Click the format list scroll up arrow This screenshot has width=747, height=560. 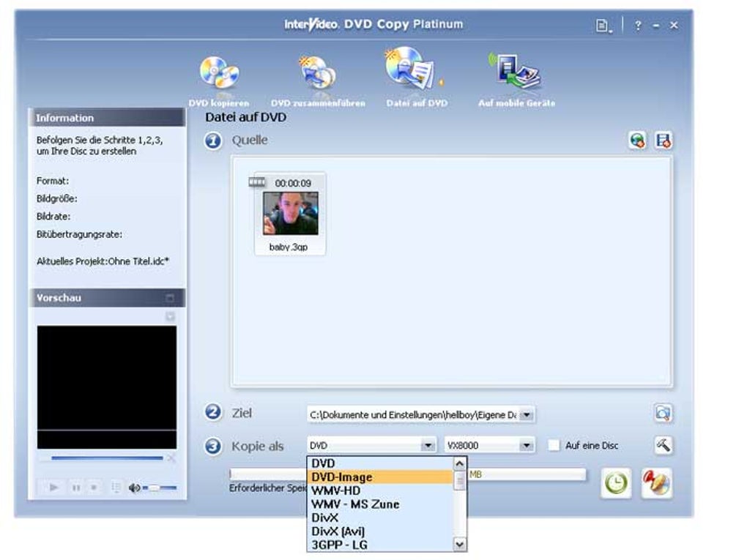[x=459, y=463]
